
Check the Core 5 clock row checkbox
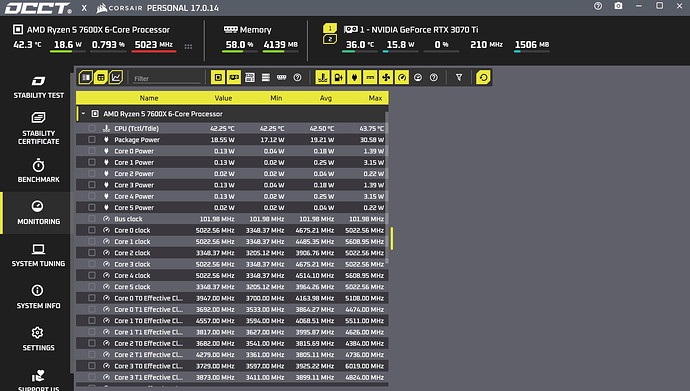click(x=92, y=286)
